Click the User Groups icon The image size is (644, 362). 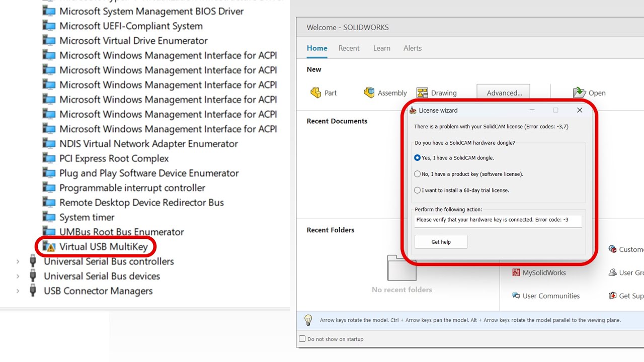point(612,273)
